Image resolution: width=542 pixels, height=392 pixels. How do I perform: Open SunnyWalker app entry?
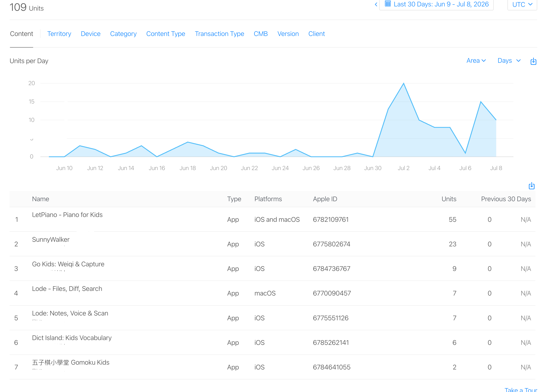(51, 239)
